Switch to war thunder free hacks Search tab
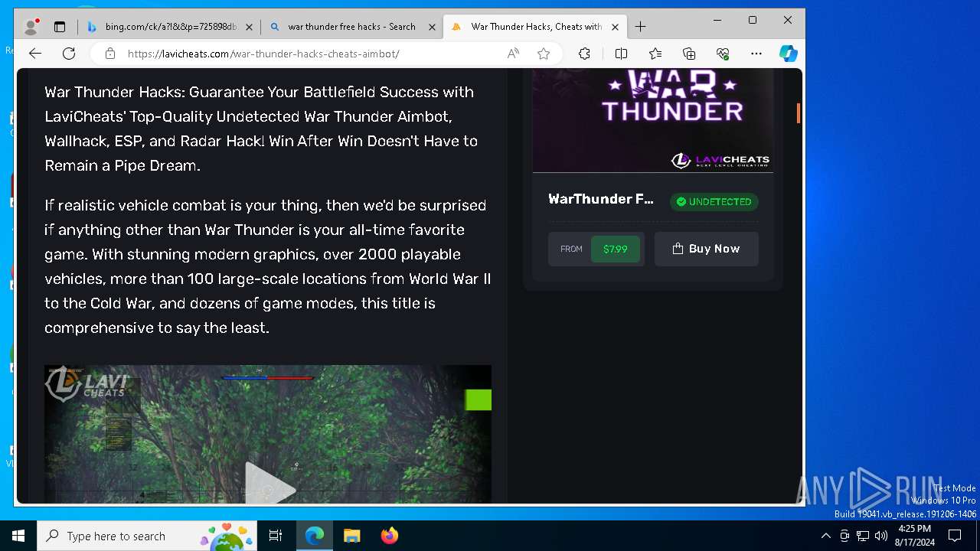Viewport: 980px width, 551px height. (x=351, y=27)
